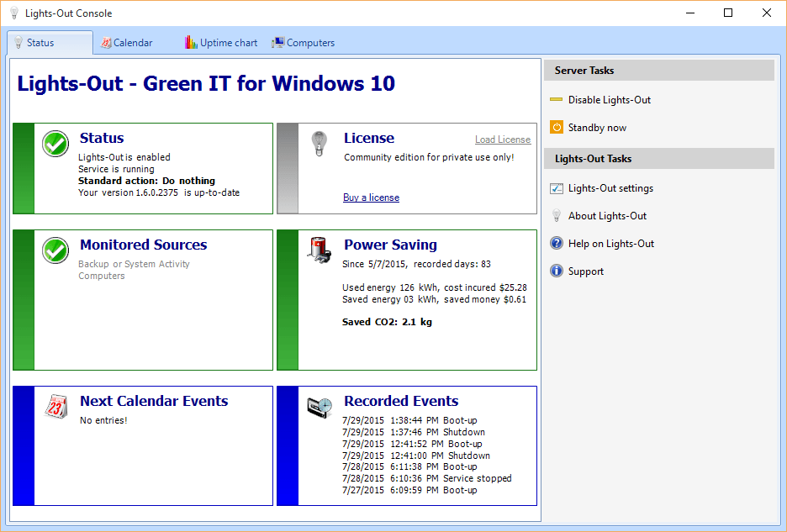This screenshot has width=787, height=532.
Task: Maximize the Lights-Out Console window
Action: click(x=728, y=13)
